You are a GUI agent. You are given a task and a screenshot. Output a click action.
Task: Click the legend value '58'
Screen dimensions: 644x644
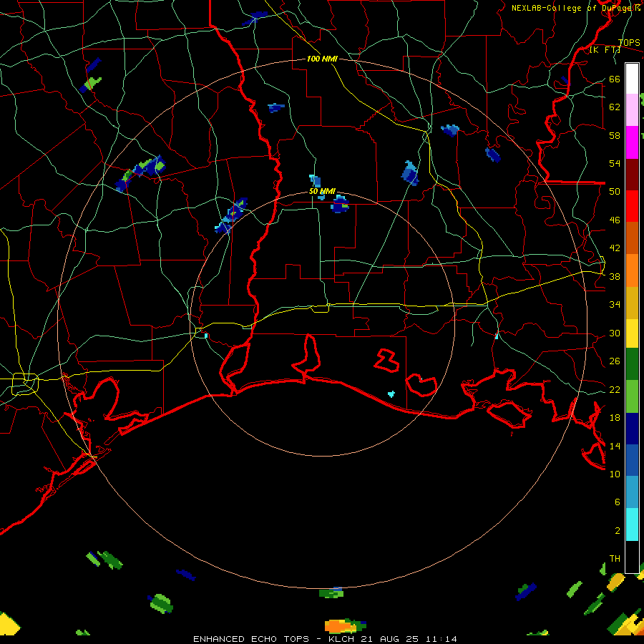tap(615, 135)
